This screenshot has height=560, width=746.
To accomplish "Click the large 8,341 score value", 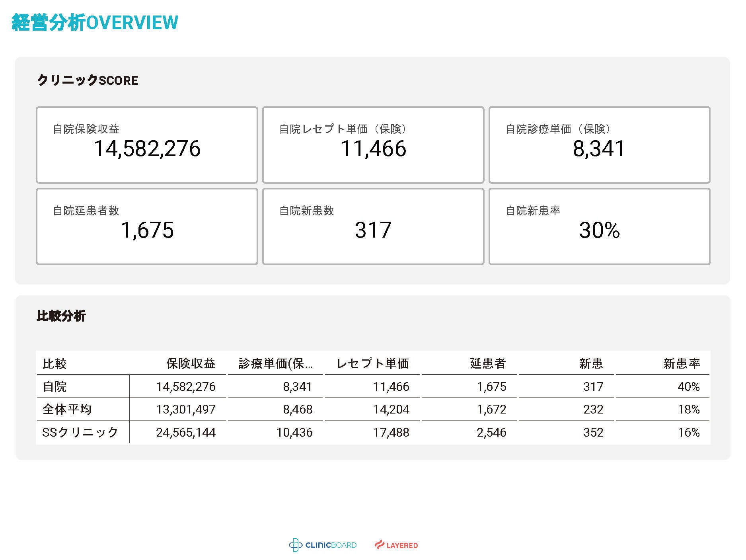I will (x=599, y=149).
